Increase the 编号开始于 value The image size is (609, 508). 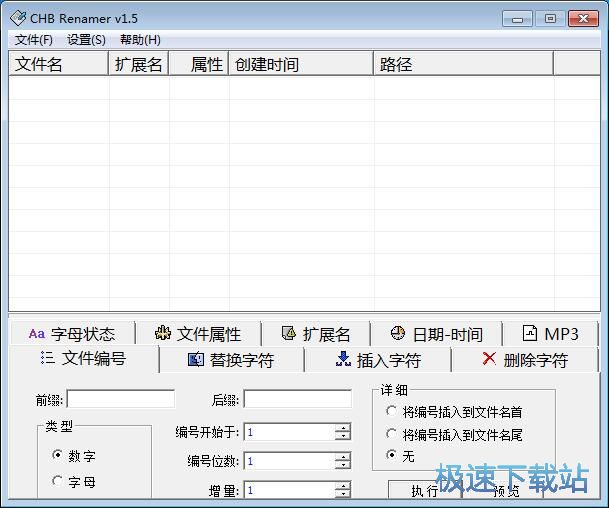[x=343, y=428]
